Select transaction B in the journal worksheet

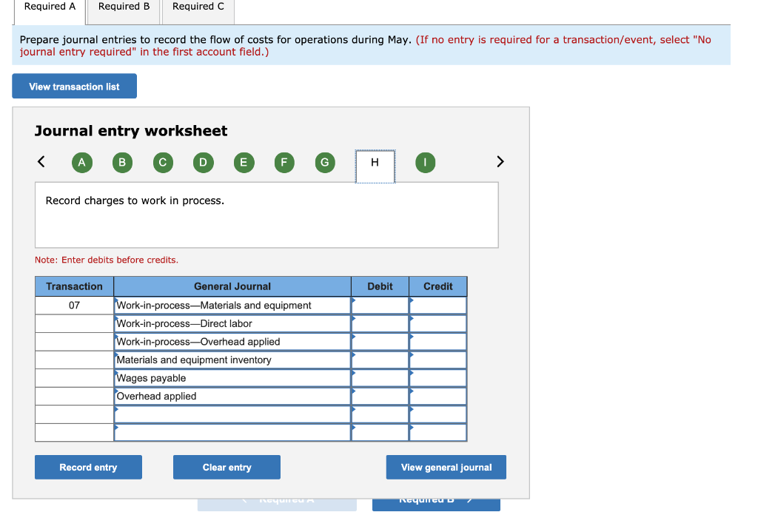[x=122, y=162]
